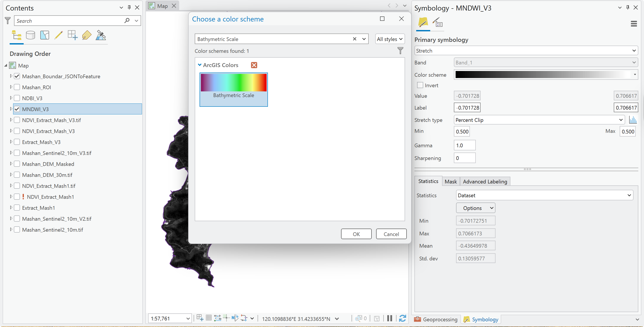Select the Bathymetric Scale color ramp

(x=234, y=90)
